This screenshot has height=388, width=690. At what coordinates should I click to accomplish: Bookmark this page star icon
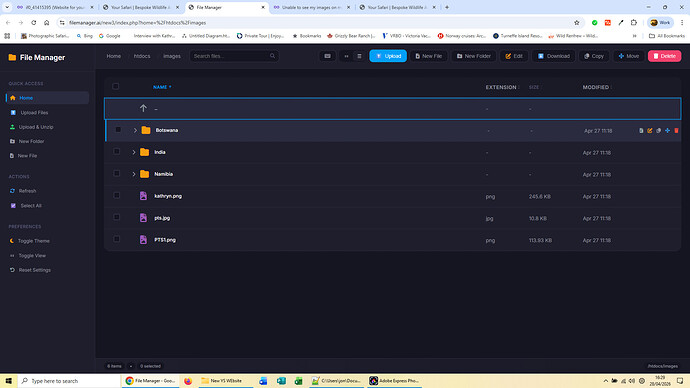[x=576, y=22]
